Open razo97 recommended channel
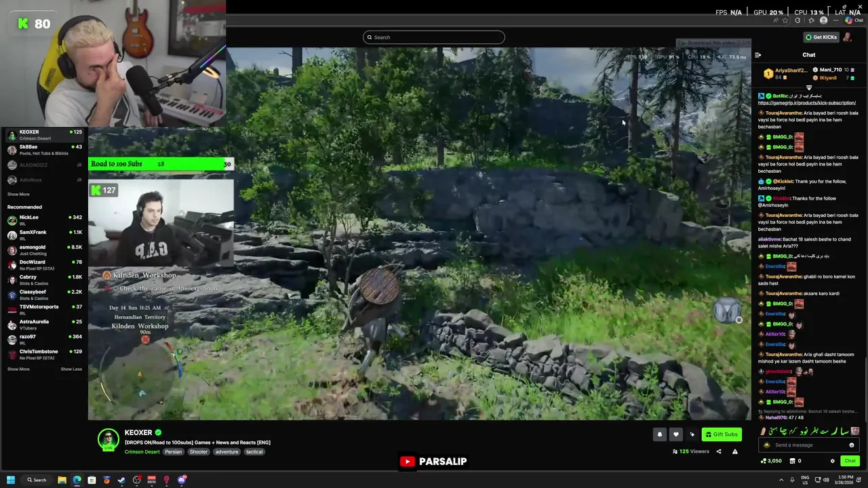Image resolution: width=868 pixels, height=488 pixels. 44,340
